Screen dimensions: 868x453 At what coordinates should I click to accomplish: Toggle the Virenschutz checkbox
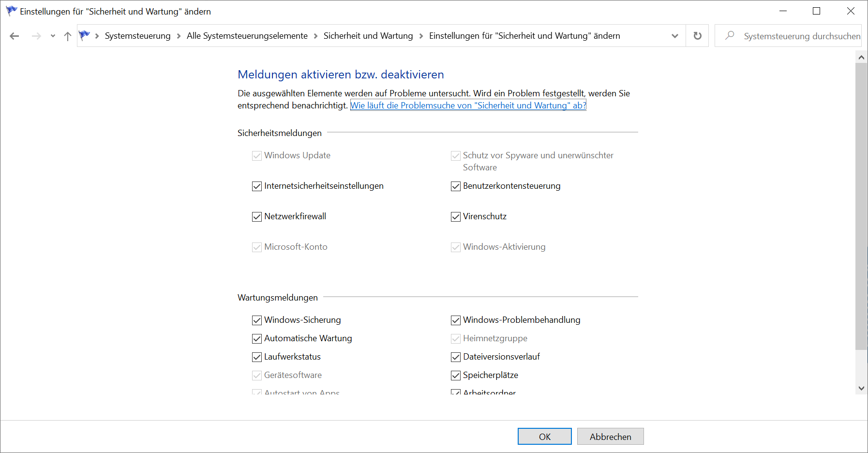click(x=456, y=217)
